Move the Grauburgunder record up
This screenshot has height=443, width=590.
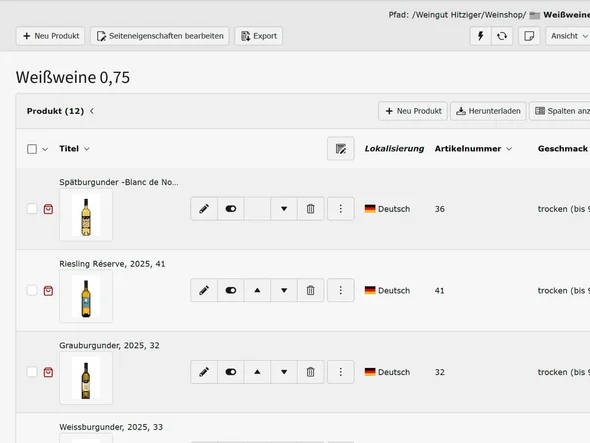[257, 372]
